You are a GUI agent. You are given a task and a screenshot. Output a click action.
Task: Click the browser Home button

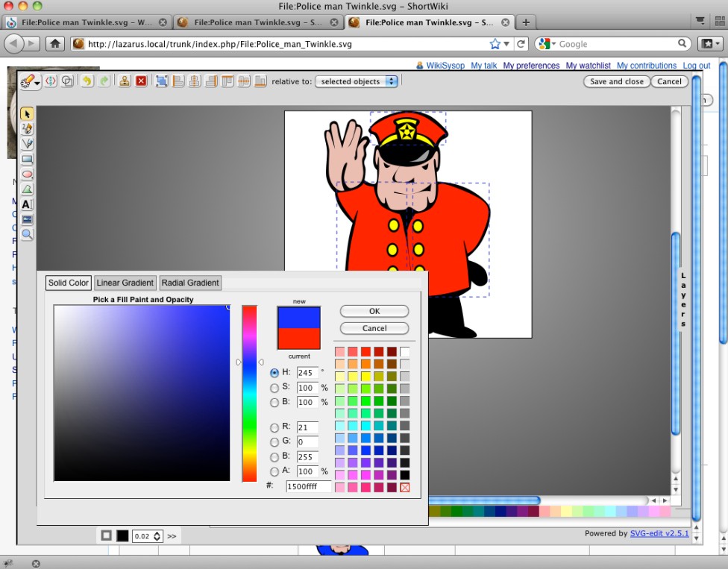54,44
